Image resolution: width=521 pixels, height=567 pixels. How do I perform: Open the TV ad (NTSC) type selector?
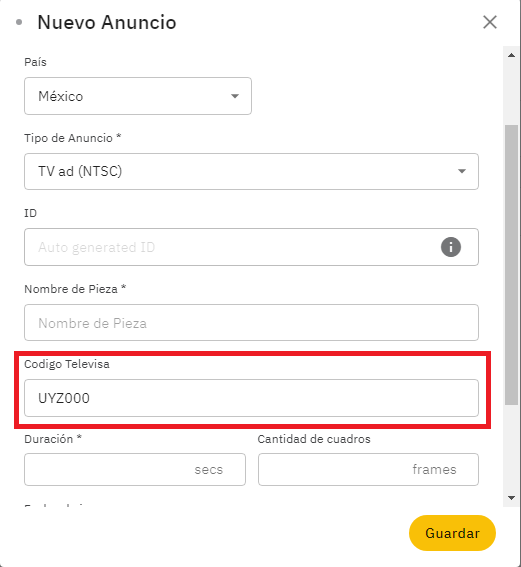pyautogui.click(x=251, y=171)
